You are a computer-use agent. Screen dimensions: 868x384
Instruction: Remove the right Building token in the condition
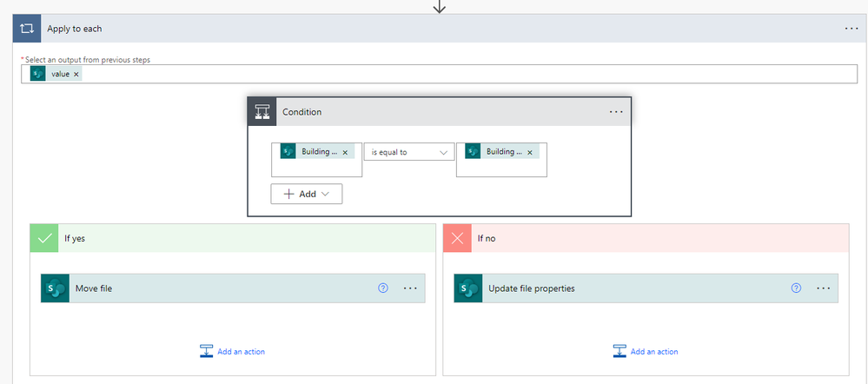tap(530, 152)
